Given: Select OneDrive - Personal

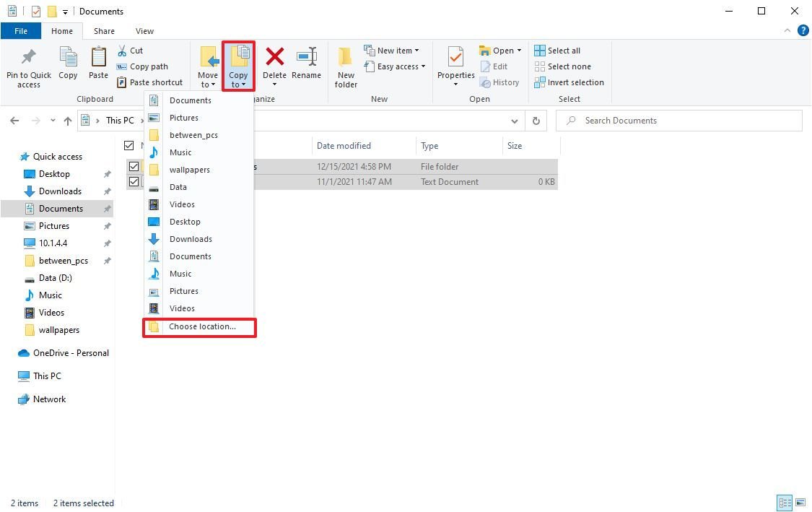Looking at the screenshot, I should point(64,353).
